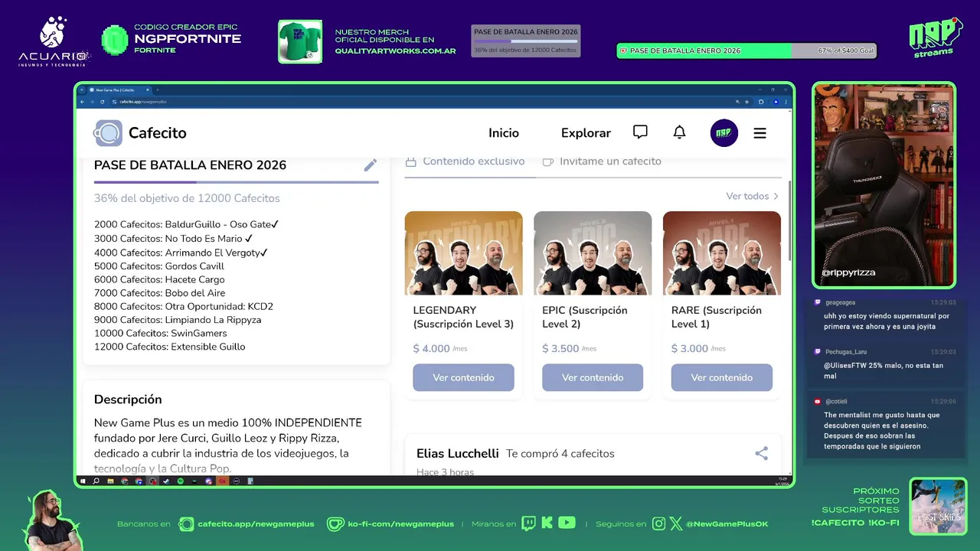Image resolution: width=980 pixels, height=551 pixels.
Task: Open the RARE subscription thumbnail
Action: click(722, 253)
